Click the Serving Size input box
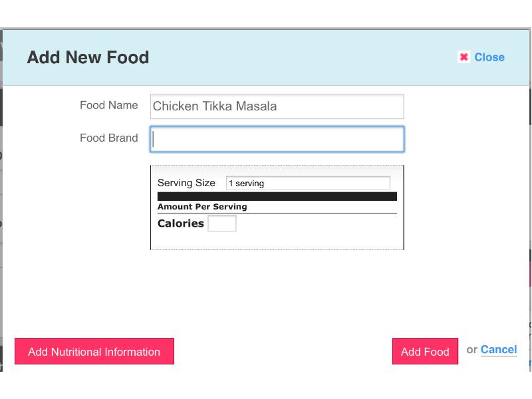Screen dimensions: 532x399 point(308,183)
